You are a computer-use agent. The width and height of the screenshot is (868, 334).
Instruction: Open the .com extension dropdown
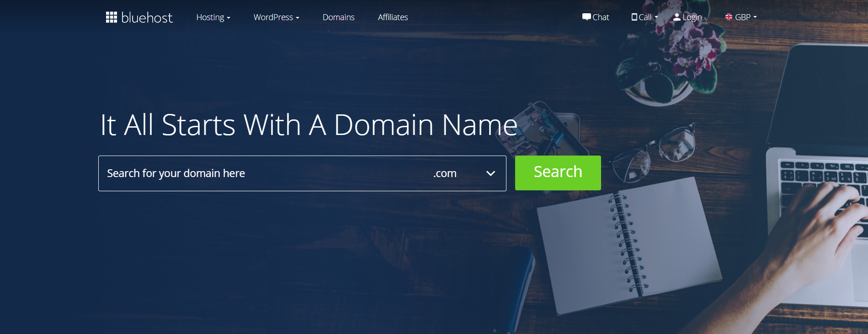click(x=464, y=173)
